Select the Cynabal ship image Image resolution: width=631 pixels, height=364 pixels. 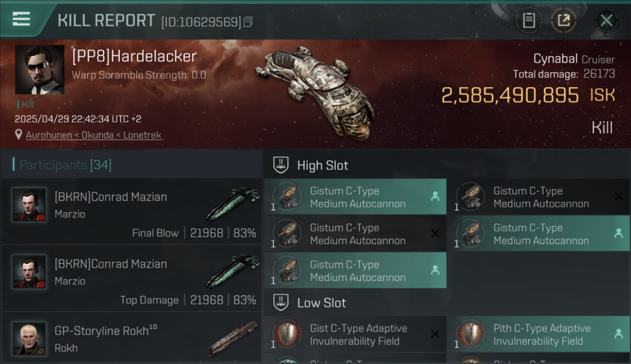pos(315,92)
